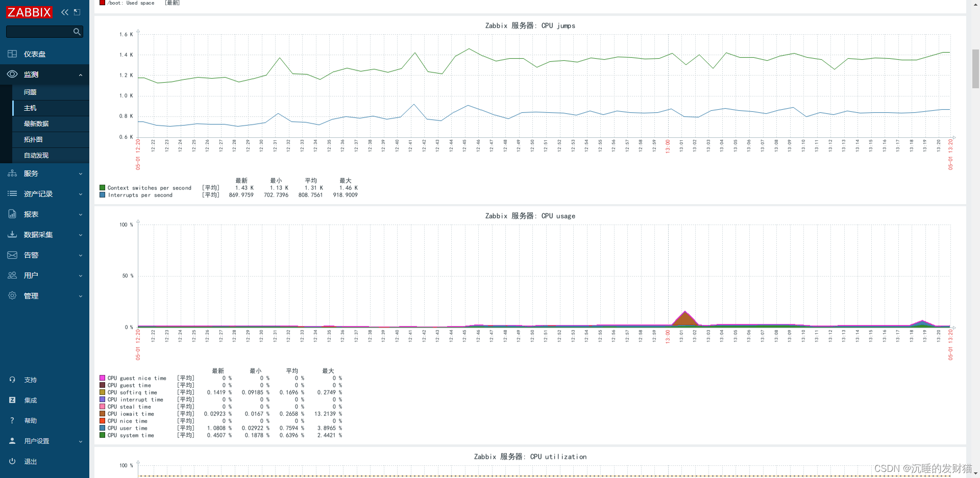Click the CPU softirq time legend swatch

coord(103,392)
